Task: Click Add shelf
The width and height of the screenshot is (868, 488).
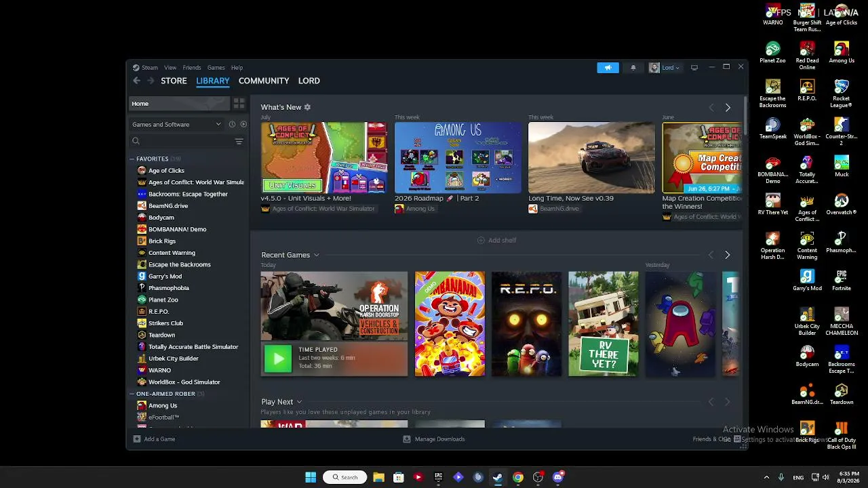Action: click(496, 241)
